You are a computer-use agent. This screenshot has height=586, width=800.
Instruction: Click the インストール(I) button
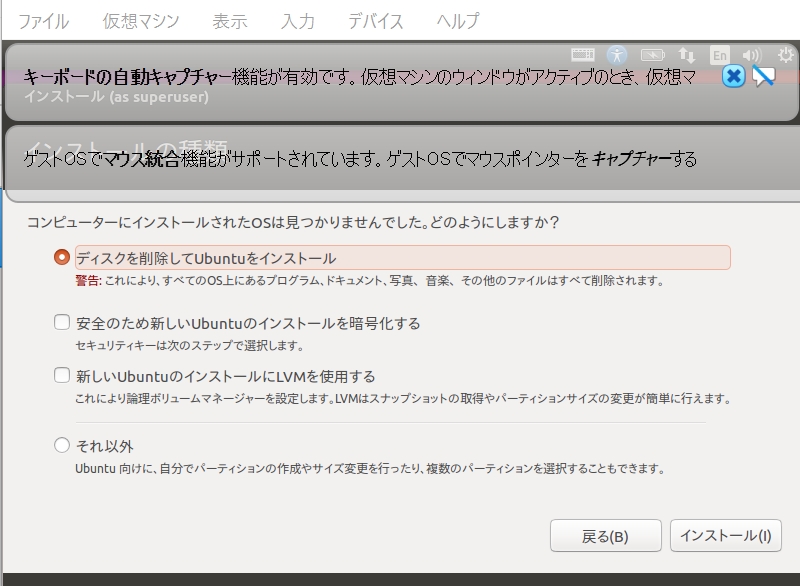(726, 536)
